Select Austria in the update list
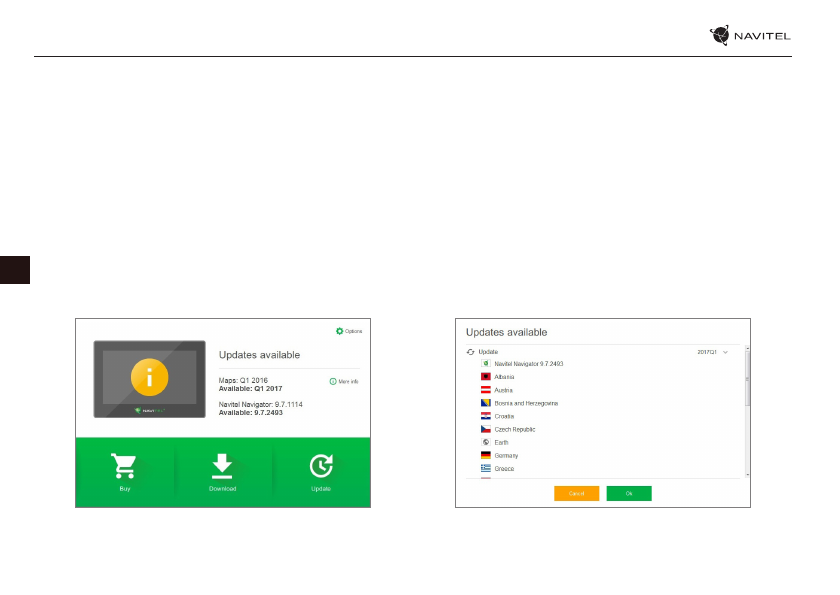840x595 pixels. pos(505,390)
